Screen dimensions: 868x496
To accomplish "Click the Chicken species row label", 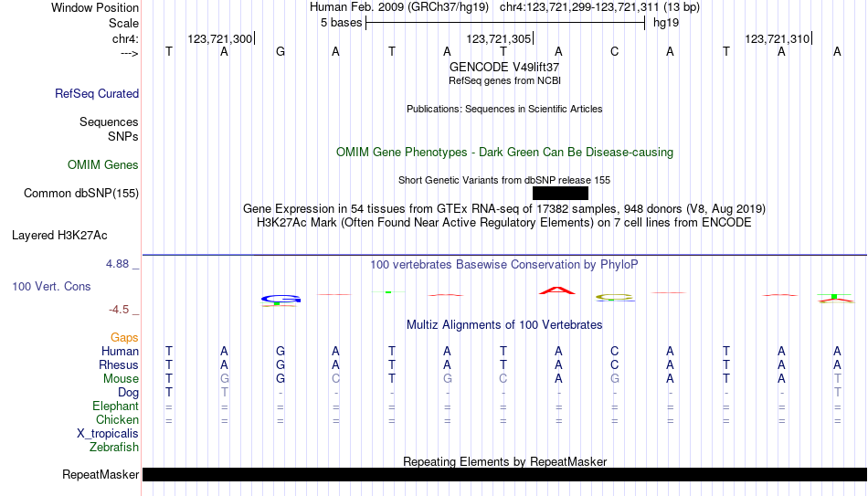I will pyautogui.click(x=117, y=420).
